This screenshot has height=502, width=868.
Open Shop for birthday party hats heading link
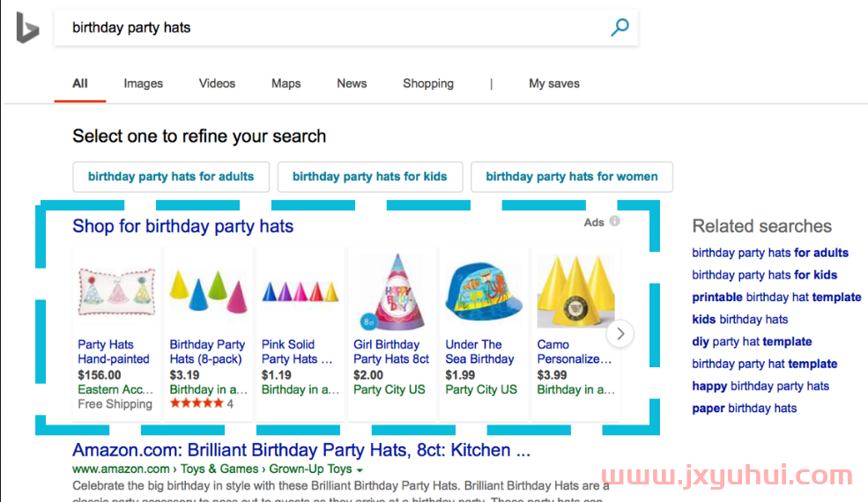tap(182, 225)
